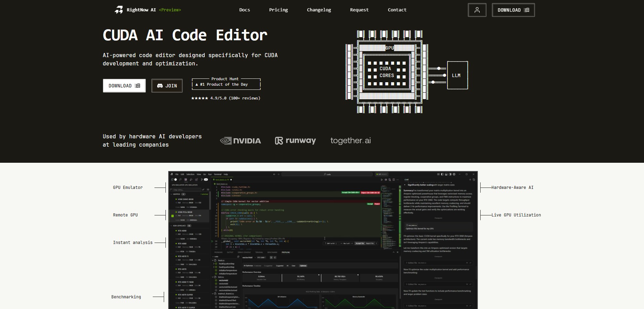Collapse the heat.cu tree node

click(x=213, y=260)
